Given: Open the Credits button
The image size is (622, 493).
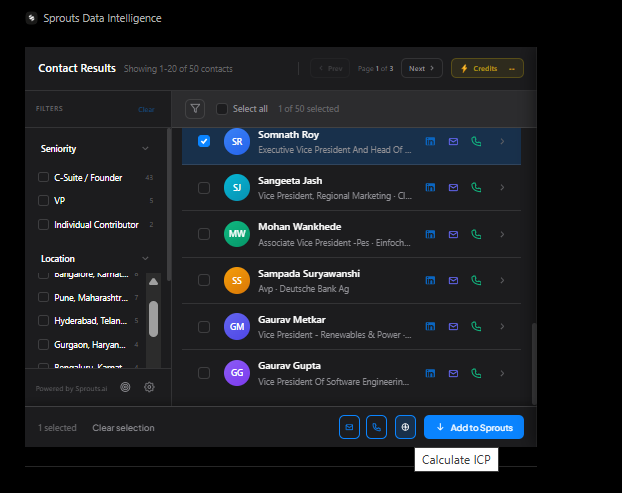Looking at the screenshot, I should (x=488, y=68).
